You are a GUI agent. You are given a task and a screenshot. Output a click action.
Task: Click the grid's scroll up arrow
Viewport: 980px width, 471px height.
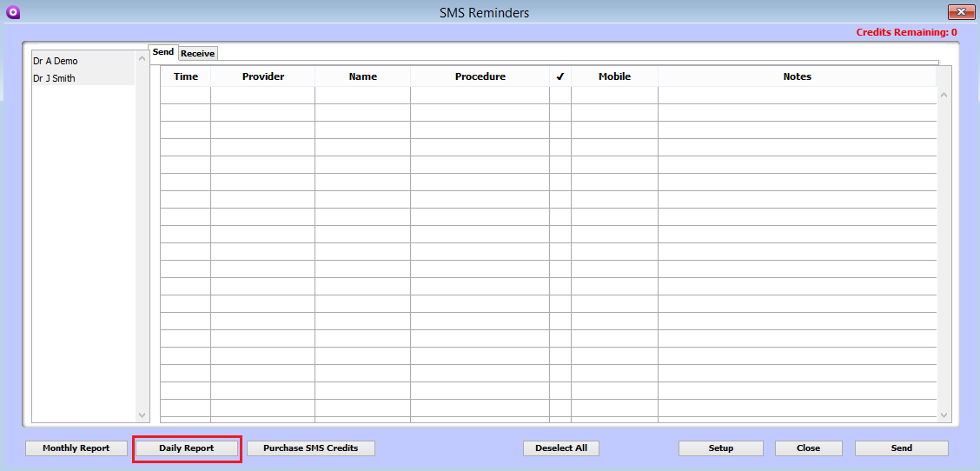944,94
